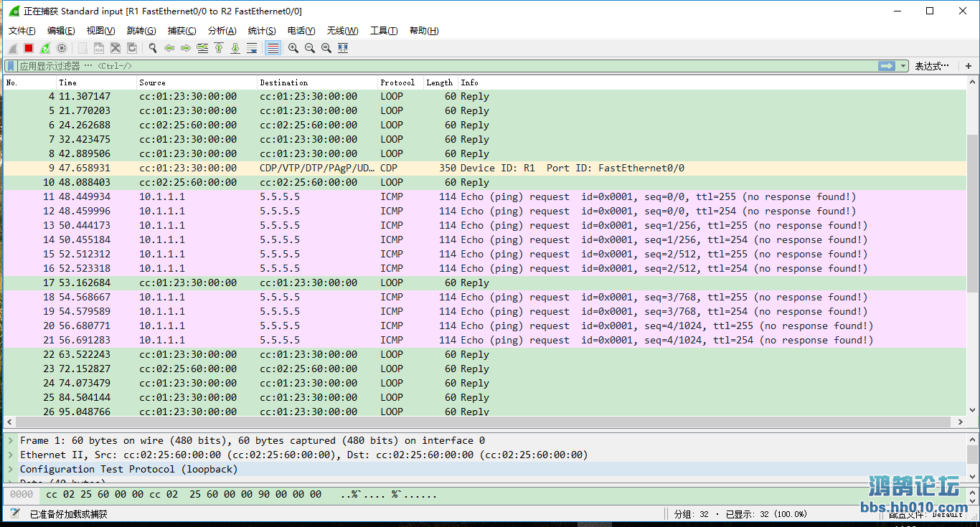Open the 帮助(H) menu
The image size is (980, 527).
[424, 31]
